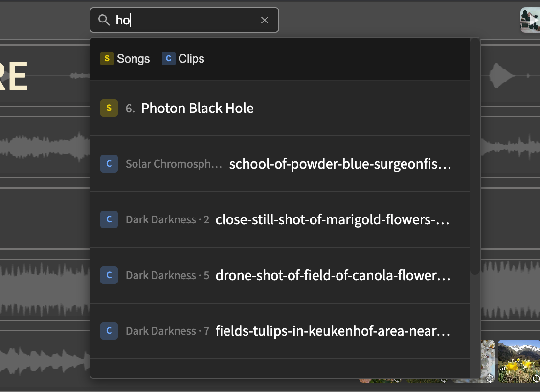The width and height of the screenshot is (540, 392).
Task: Click the S icon inside the Songs filter chip
Action: pos(107,58)
